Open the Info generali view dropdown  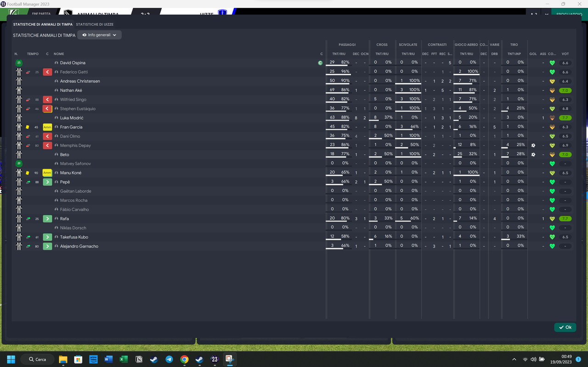click(99, 35)
